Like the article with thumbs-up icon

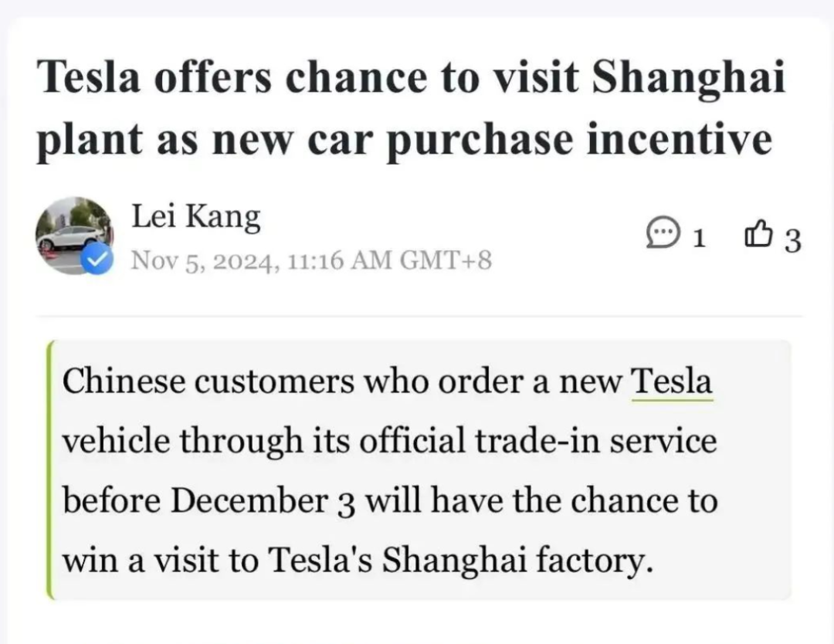coord(758,234)
